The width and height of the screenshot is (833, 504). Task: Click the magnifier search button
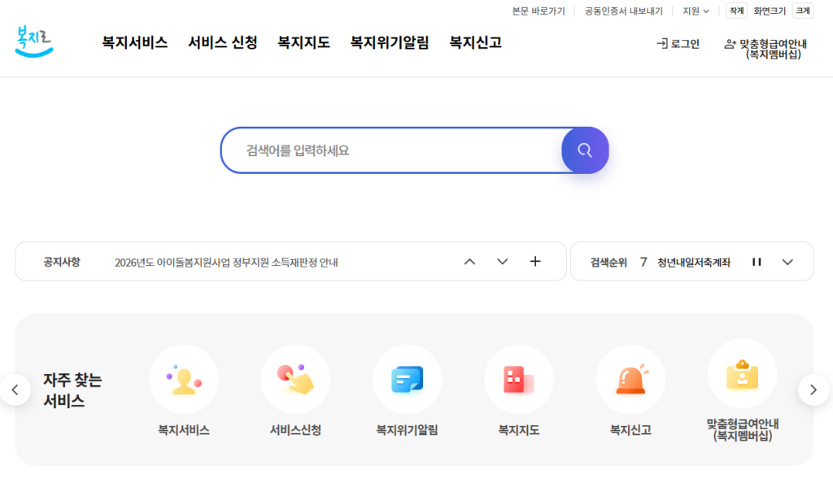pos(585,150)
